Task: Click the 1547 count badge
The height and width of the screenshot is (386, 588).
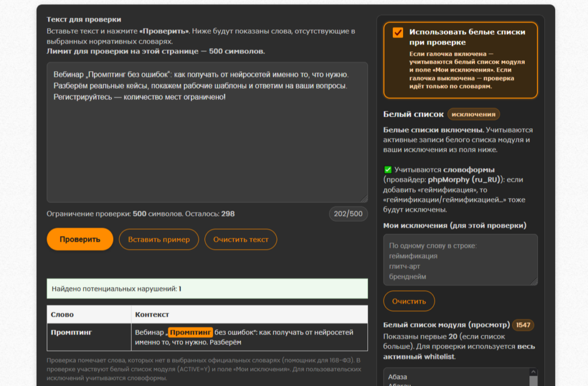Action: [x=523, y=325]
